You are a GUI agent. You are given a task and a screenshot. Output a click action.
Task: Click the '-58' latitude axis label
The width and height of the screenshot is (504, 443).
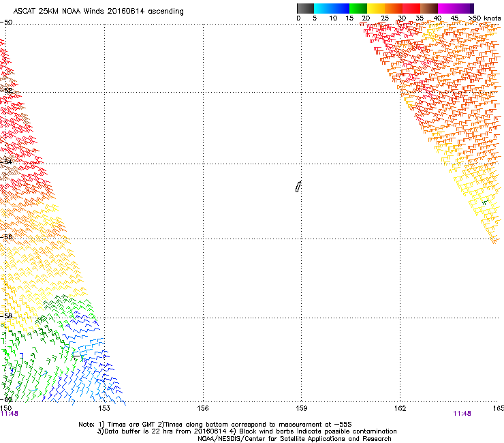6,316
